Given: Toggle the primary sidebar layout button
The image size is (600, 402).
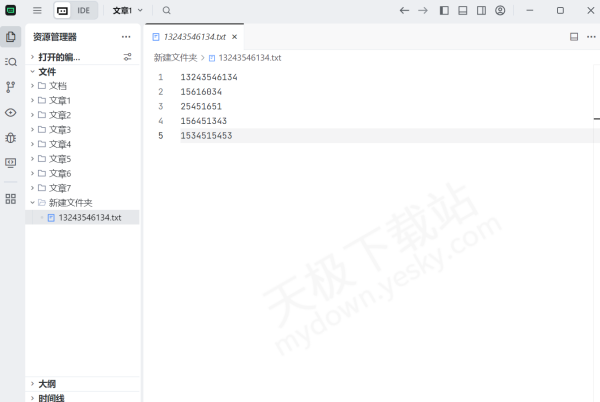Looking at the screenshot, I should 444,10.
